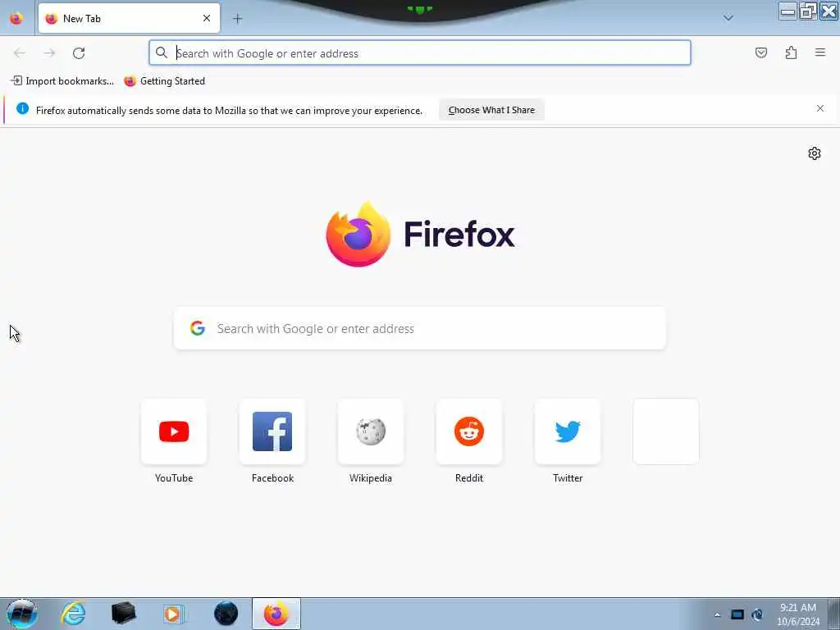This screenshot has height=630, width=840.
Task: Open the Facebook shortcut tile
Action: pyautogui.click(x=272, y=431)
